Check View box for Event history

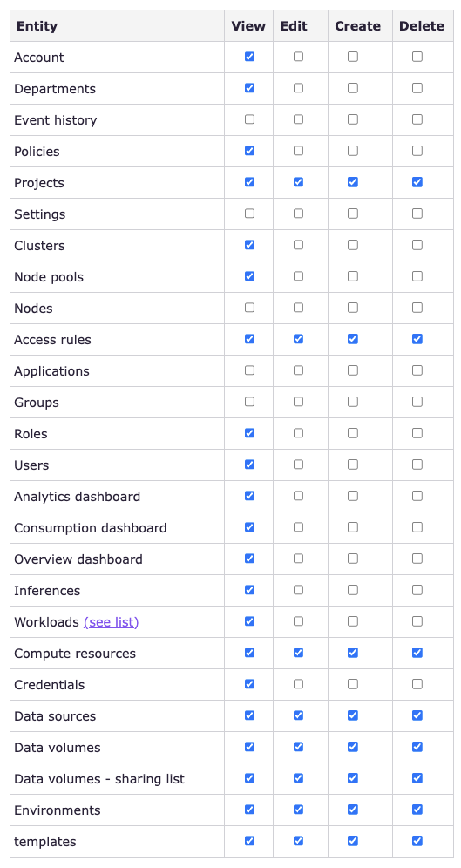pos(249,119)
